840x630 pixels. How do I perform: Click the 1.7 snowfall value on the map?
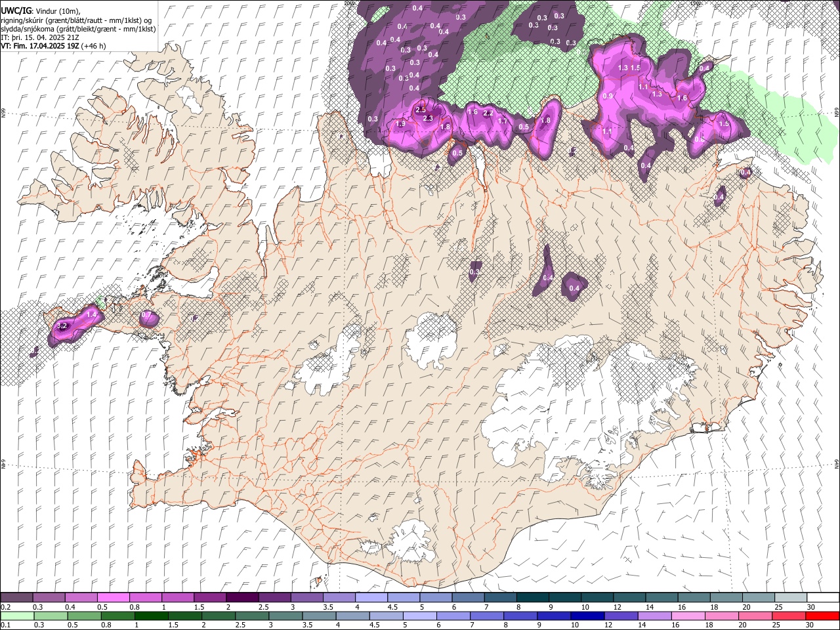coord(503,121)
